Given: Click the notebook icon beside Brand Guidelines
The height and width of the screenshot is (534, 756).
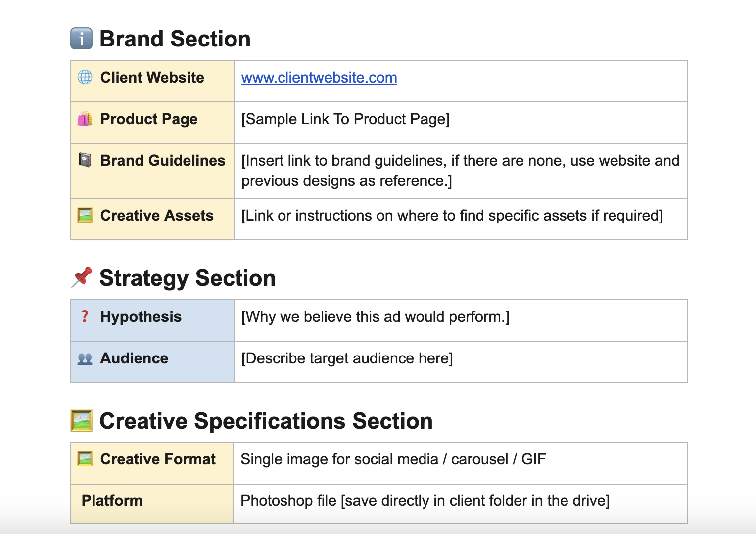Looking at the screenshot, I should (85, 160).
